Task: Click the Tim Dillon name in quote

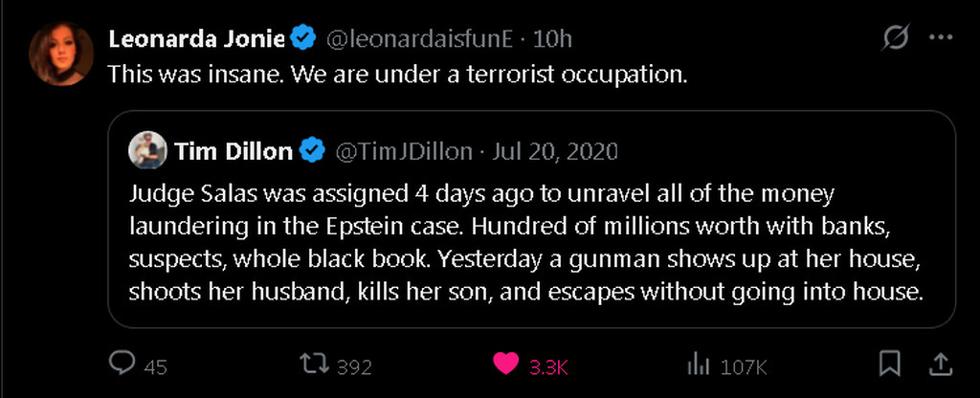Action: (234, 151)
